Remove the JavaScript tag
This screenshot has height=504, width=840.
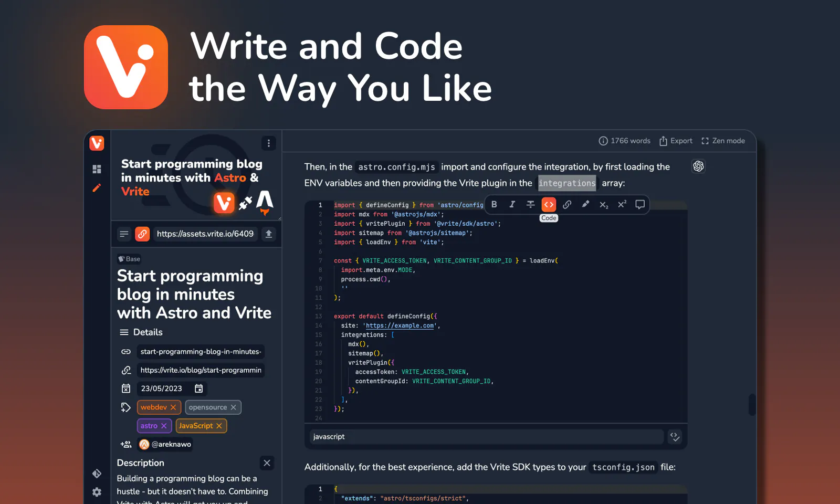click(x=219, y=426)
